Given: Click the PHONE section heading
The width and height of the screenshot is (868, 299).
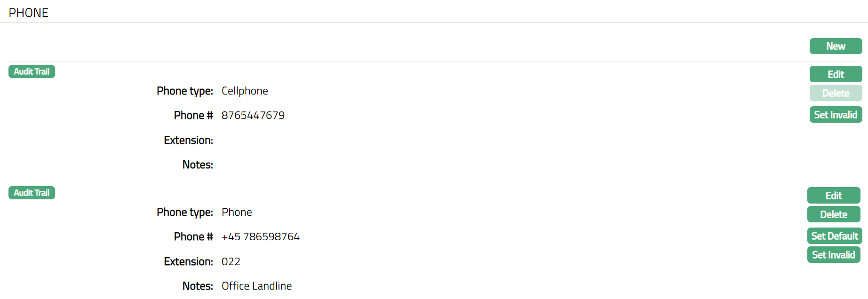Looking at the screenshot, I should 29,13.
